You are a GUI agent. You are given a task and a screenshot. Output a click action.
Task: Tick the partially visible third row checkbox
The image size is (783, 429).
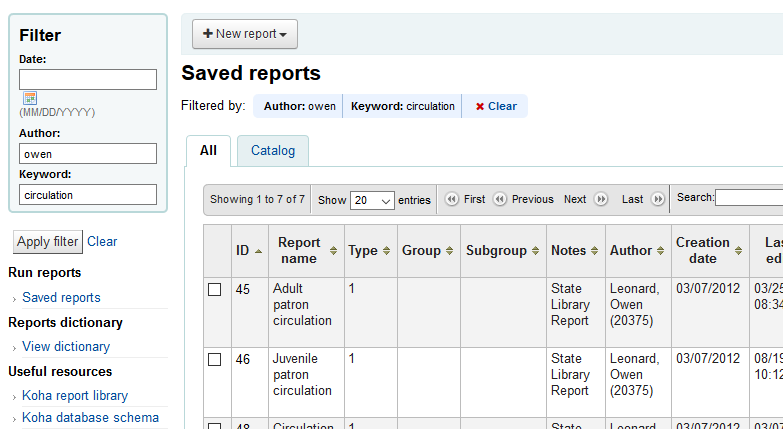coord(214,426)
